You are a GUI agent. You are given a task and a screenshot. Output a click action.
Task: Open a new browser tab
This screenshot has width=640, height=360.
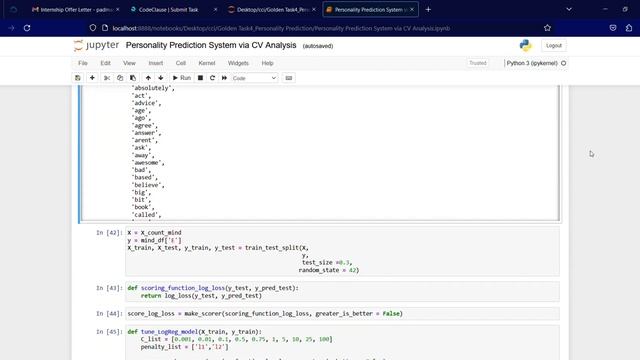[428, 9]
